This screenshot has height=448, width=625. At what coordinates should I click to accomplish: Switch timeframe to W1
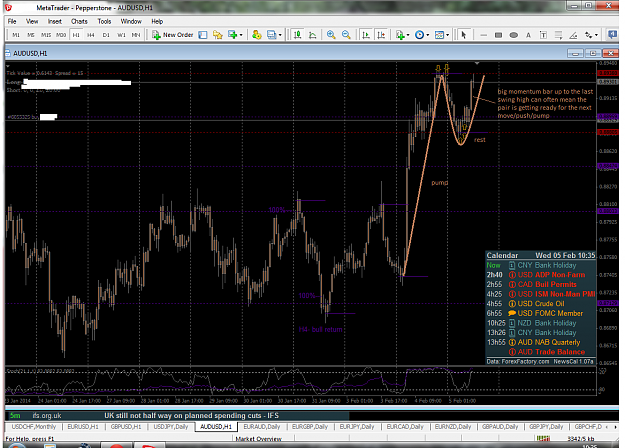click(x=121, y=35)
